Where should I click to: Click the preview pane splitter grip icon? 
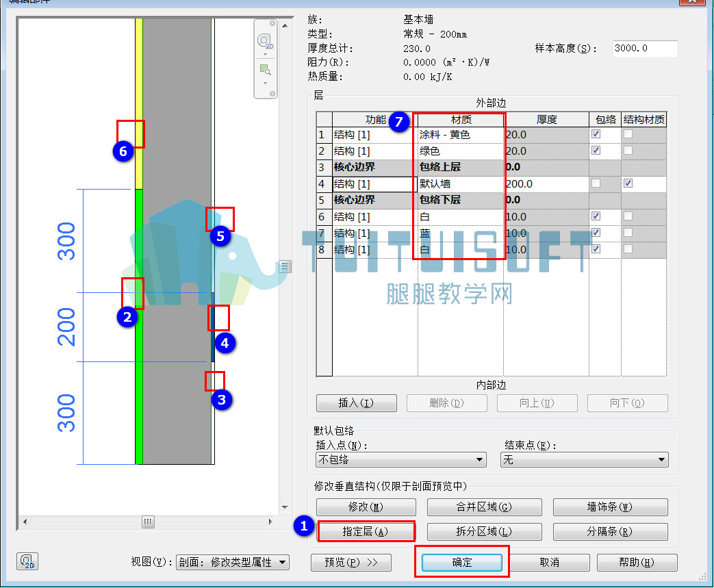(285, 266)
